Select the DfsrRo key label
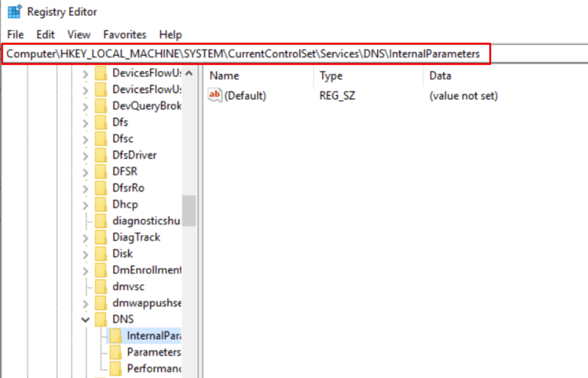The width and height of the screenshot is (588, 378). (128, 188)
